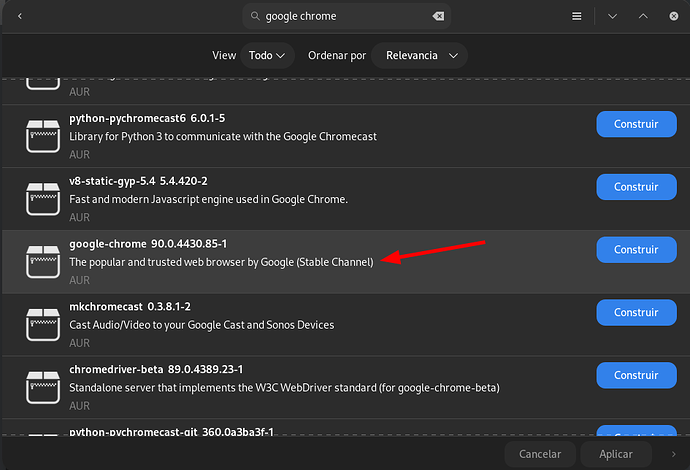Click AUR label under chromedriver-beta
Screen dimensions: 690x470
pos(79,406)
